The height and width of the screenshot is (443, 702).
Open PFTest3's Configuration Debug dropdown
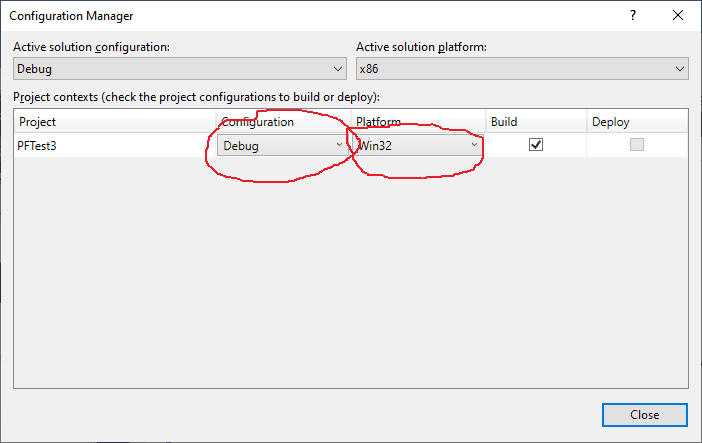click(283, 145)
